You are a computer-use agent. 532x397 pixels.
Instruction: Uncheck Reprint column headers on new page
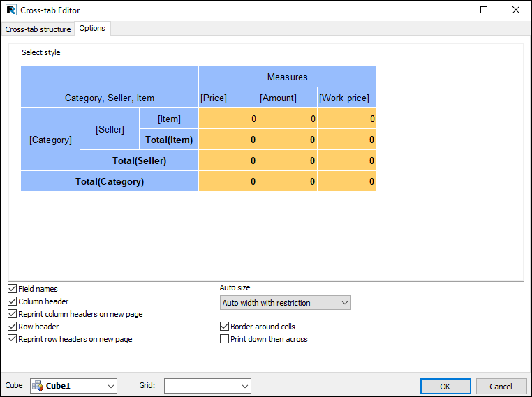[13, 314]
